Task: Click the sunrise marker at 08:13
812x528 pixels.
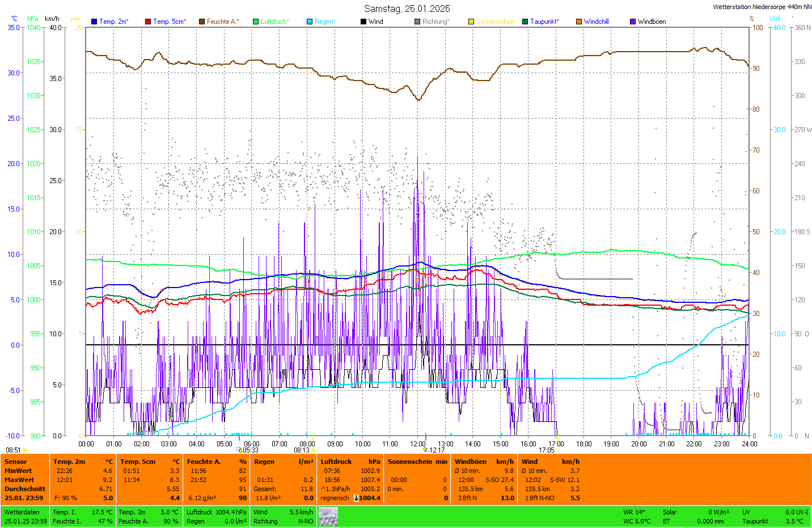Action: pyautogui.click(x=313, y=450)
